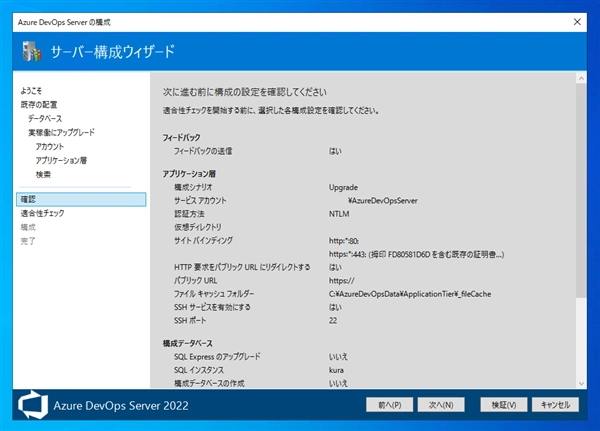Click the フィードバック section heading

click(181, 137)
